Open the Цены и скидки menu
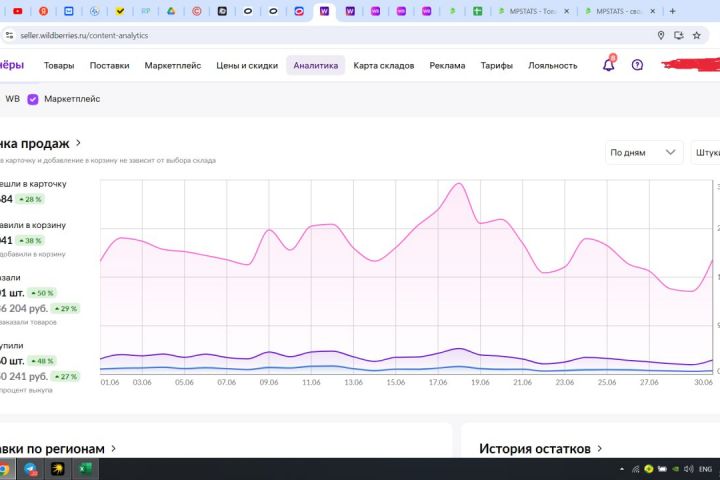This screenshot has height=480, width=720. point(247,66)
